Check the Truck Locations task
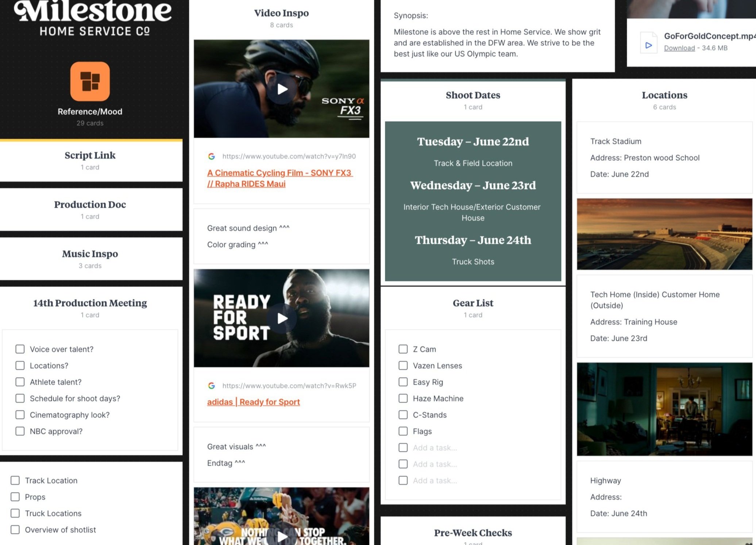The height and width of the screenshot is (545, 756). coord(15,513)
